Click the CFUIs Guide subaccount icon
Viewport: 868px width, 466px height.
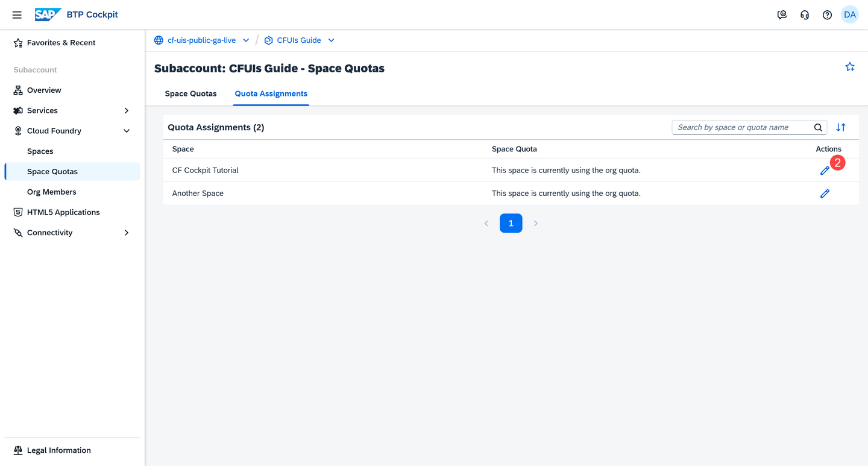pos(268,40)
